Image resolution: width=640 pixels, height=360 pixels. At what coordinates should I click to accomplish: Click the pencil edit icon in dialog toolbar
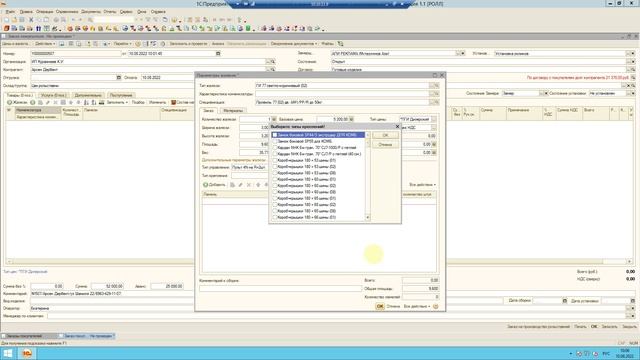pyautogui.click(x=240, y=185)
